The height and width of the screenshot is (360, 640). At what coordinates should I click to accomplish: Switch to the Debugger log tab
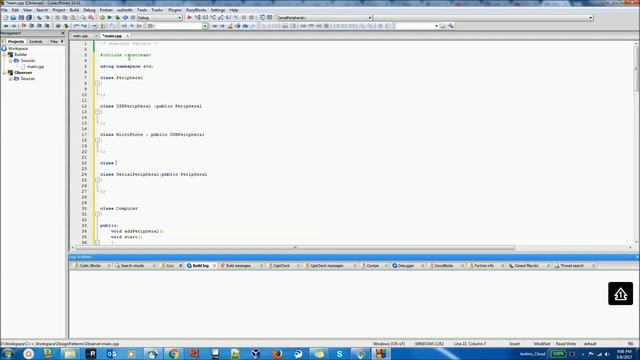click(406, 266)
